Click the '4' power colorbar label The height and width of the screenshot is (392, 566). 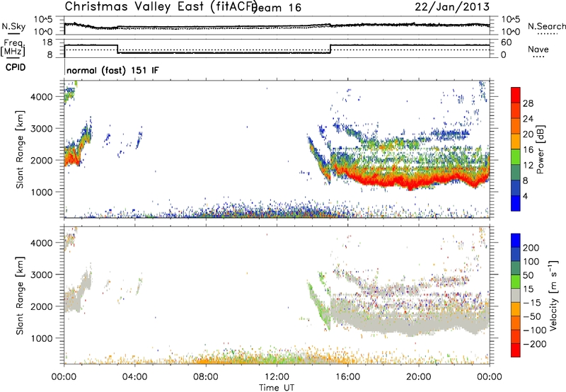pyautogui.click(x=525, y=196)
